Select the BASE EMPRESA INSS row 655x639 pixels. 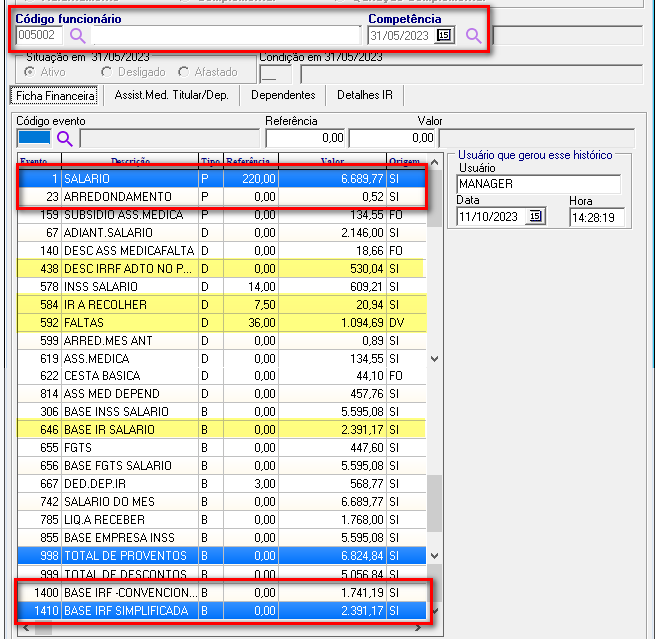[x=221, y=537]
